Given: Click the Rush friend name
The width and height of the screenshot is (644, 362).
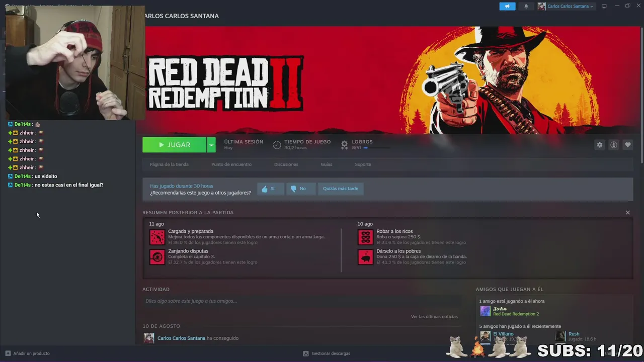Looking at the screenshot, I should (x=574, y=334).
